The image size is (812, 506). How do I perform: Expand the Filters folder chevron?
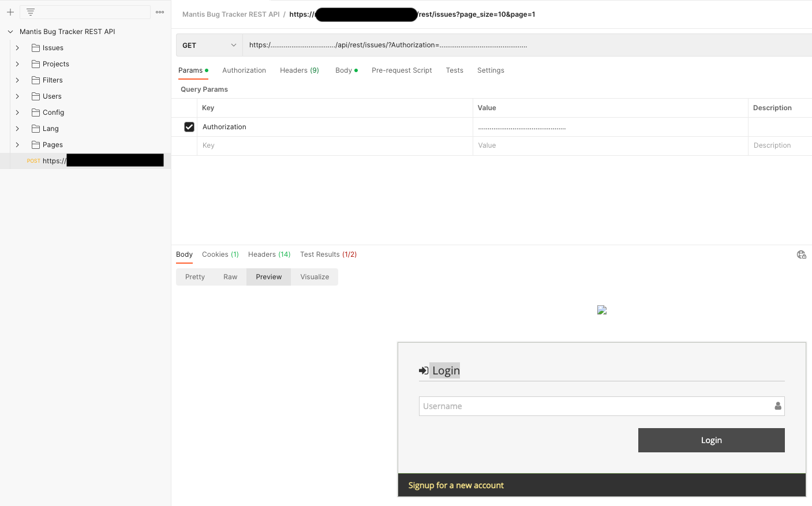click(x=17, y=80)
